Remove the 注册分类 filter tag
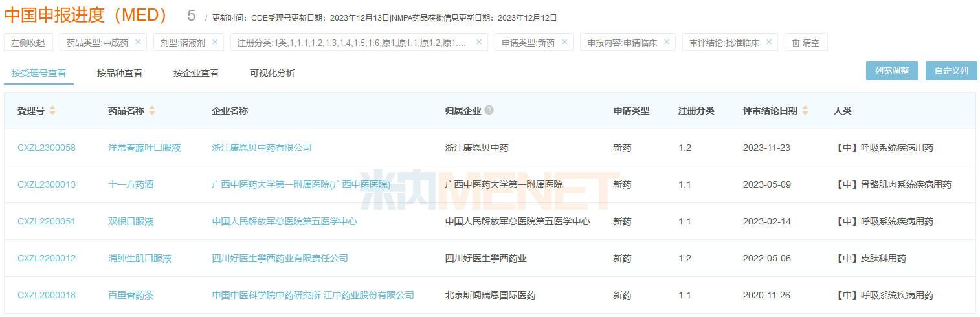The image size is (980, 317). (479, 42)
